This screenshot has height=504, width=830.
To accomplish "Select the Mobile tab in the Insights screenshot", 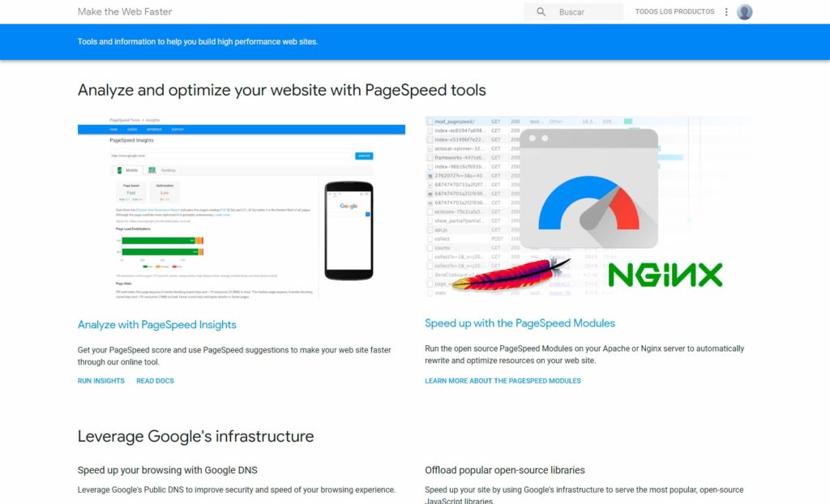I will tap(130, 171).
